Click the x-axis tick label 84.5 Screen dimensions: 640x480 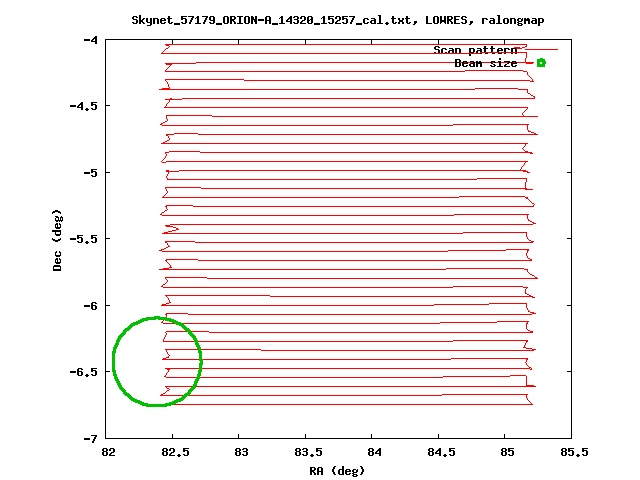coord(441,452)
